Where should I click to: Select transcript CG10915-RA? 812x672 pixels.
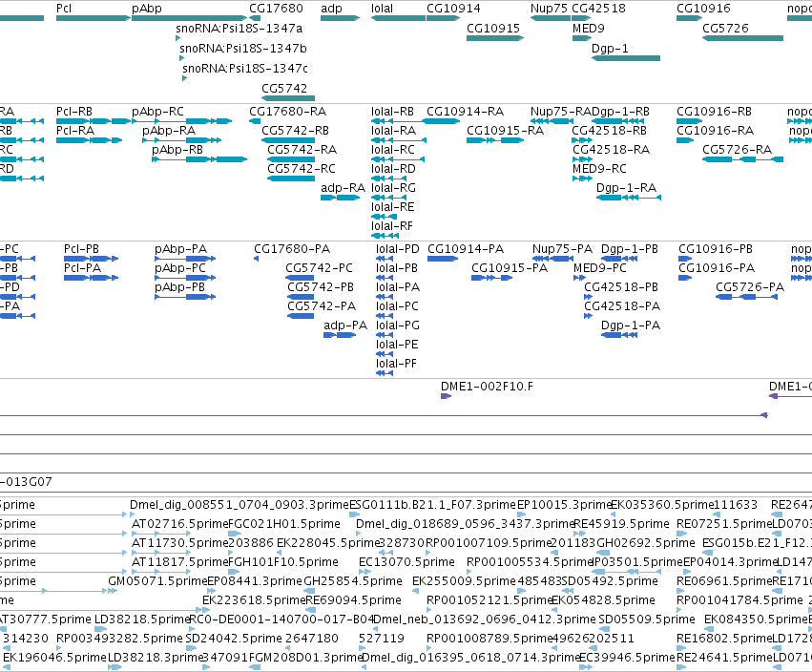coord(495,140)
